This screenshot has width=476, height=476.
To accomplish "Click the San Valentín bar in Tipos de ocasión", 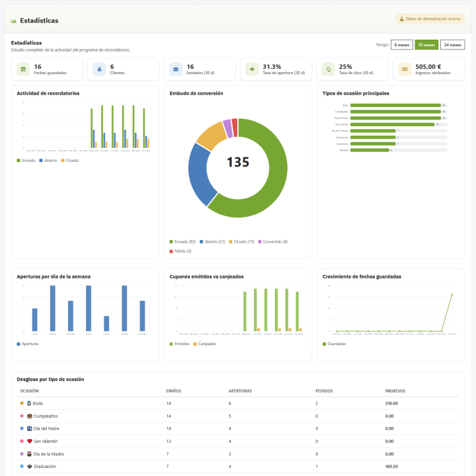I will point(392,124).
